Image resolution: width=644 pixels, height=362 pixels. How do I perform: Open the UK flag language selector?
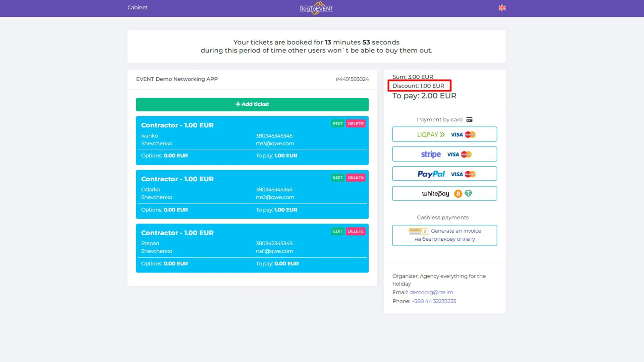click(x=502, y=8)
